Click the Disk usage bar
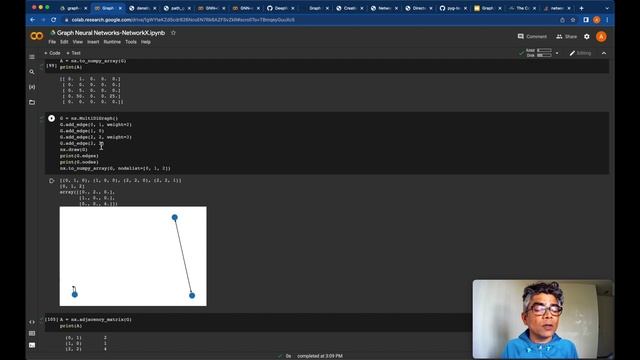640x360 pixels. click(544, 55)
